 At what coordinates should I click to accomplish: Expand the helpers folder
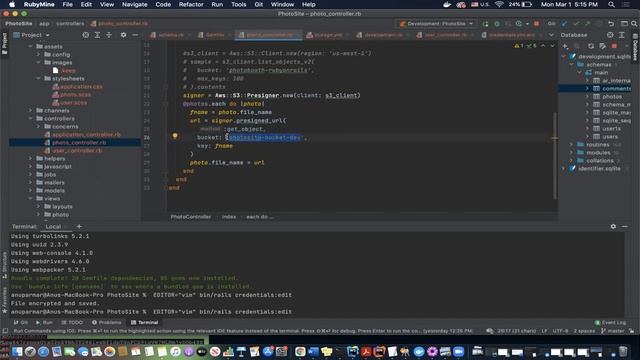click(30, 158)
